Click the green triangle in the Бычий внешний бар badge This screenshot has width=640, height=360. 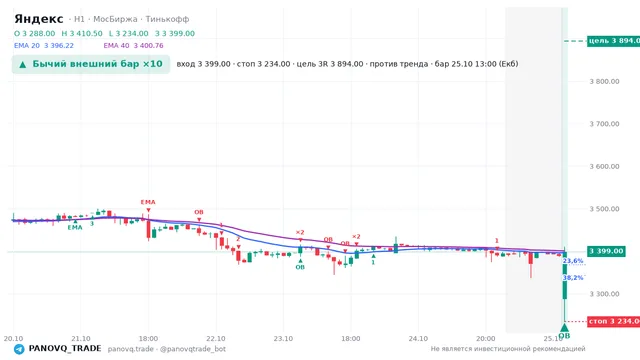tap(23, 64)
